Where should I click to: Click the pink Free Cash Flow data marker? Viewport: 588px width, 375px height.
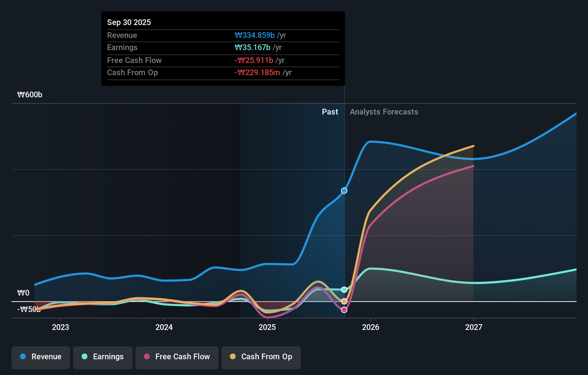[344, 310]
